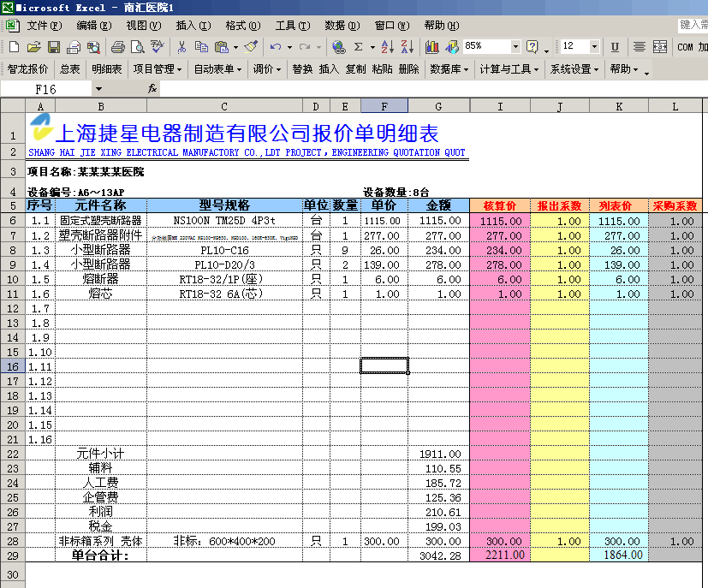Click the 总表 button
The image size is (708, 588).
tap(70, 69)
